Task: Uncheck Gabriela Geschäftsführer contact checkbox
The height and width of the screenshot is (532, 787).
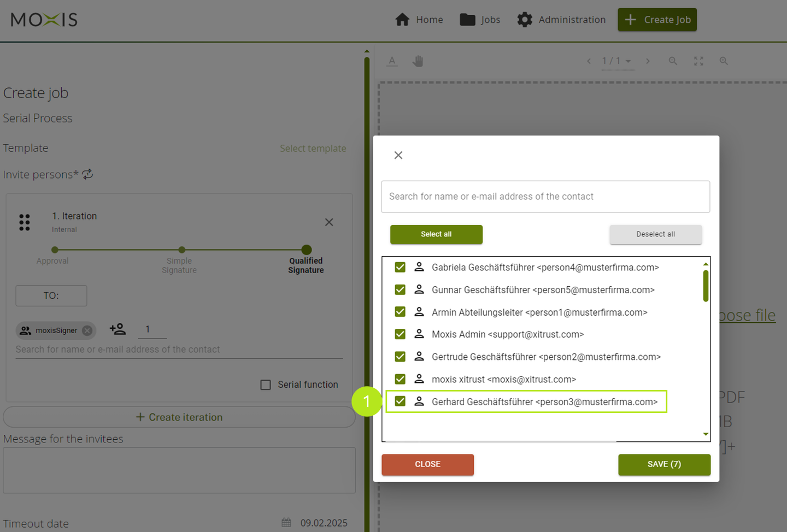Action: coord(400,267)
